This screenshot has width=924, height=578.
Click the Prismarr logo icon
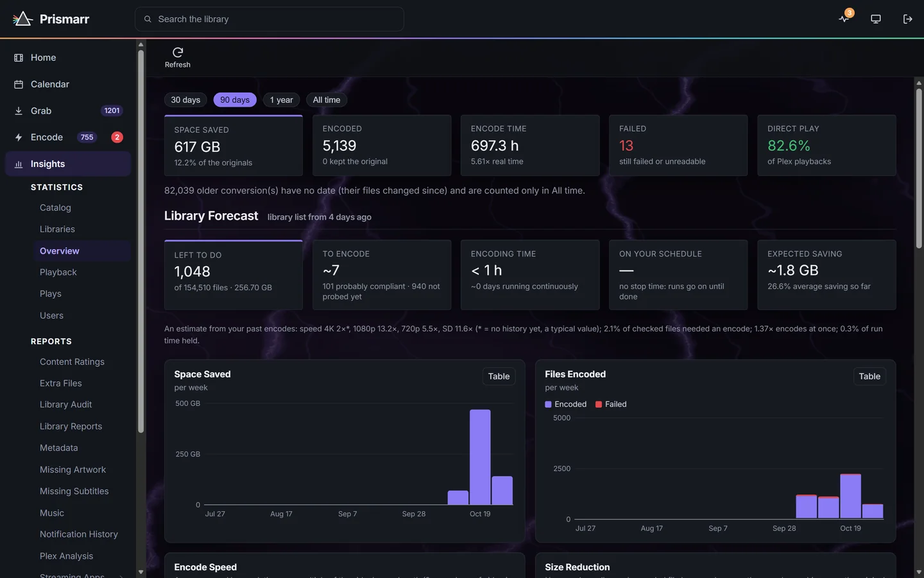(22, 19)
